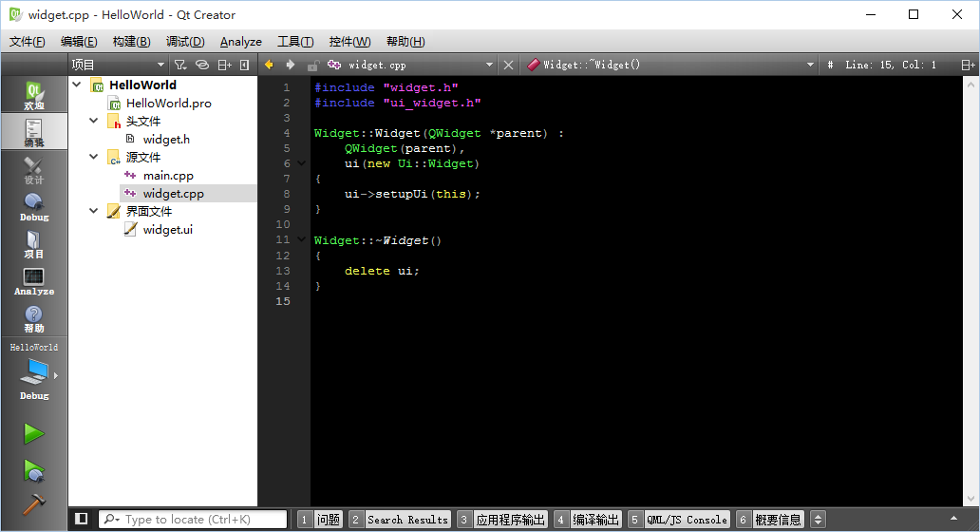980x532 pixels.
Task: Close the project sidebar panel
Action: (244, 65)
